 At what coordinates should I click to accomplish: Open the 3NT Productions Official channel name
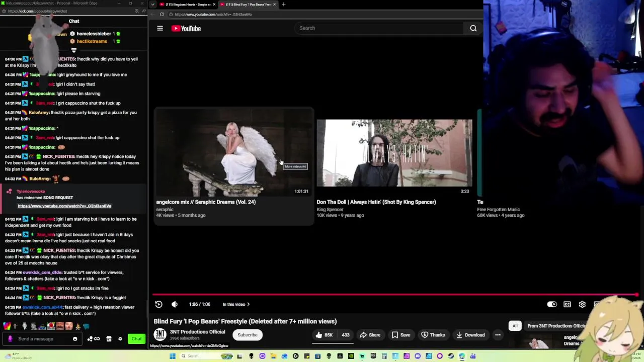tap(197, 332)
